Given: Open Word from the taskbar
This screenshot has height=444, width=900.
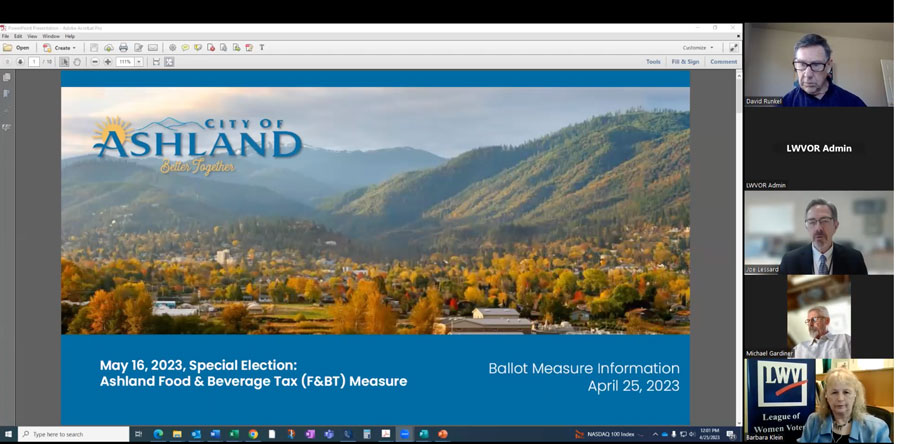Looking at the screenshot, I should point(215,434).
